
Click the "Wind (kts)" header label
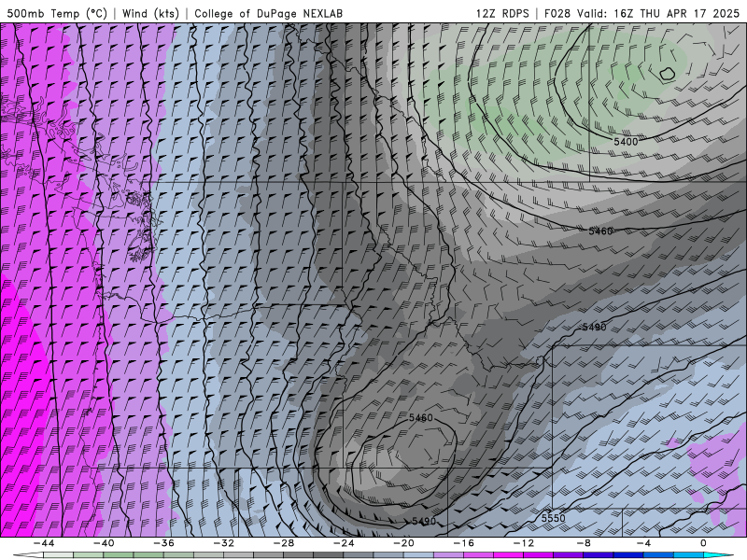point(150,13)
